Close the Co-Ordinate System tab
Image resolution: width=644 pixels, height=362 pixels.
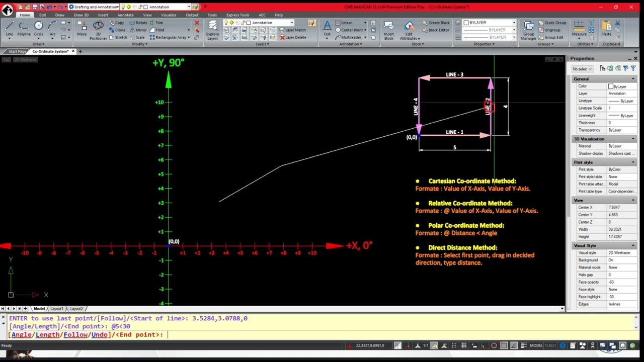(x=73, y=51)
